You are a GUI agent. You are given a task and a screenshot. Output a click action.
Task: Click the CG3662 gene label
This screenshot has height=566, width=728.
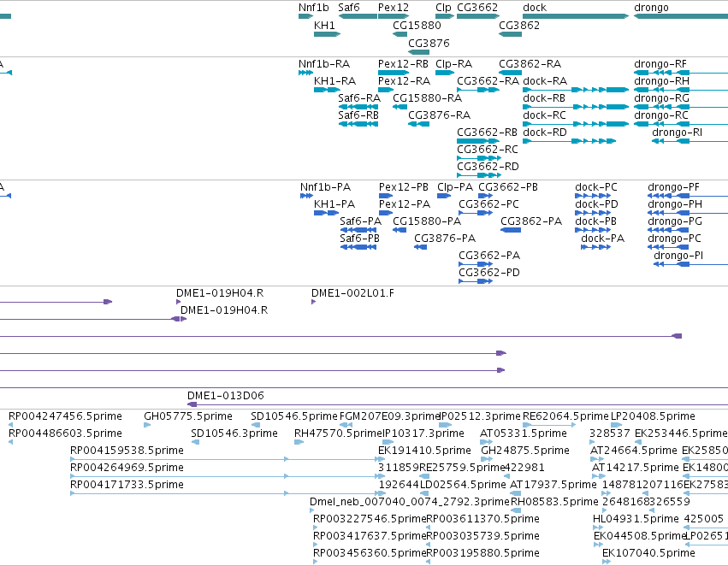click(477, 8)
